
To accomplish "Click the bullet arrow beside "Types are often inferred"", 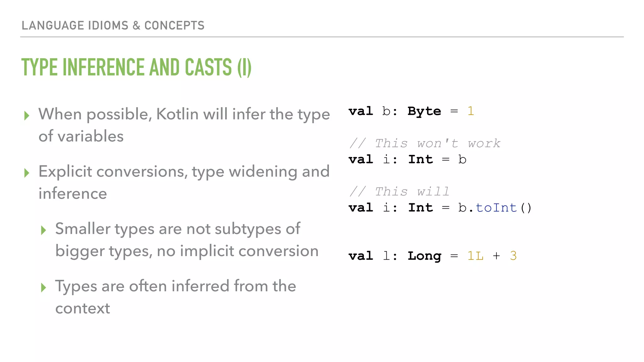I will [x=43, y=288].
